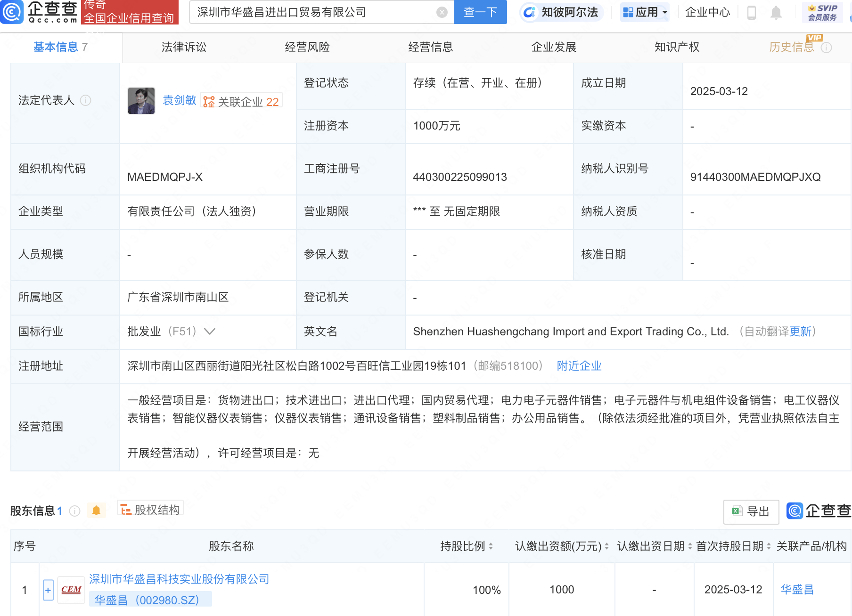The width and height of the screenshot is (852, 616).
Task: Click the info icon beside 法定代表人
Action: tap(85, 100)
